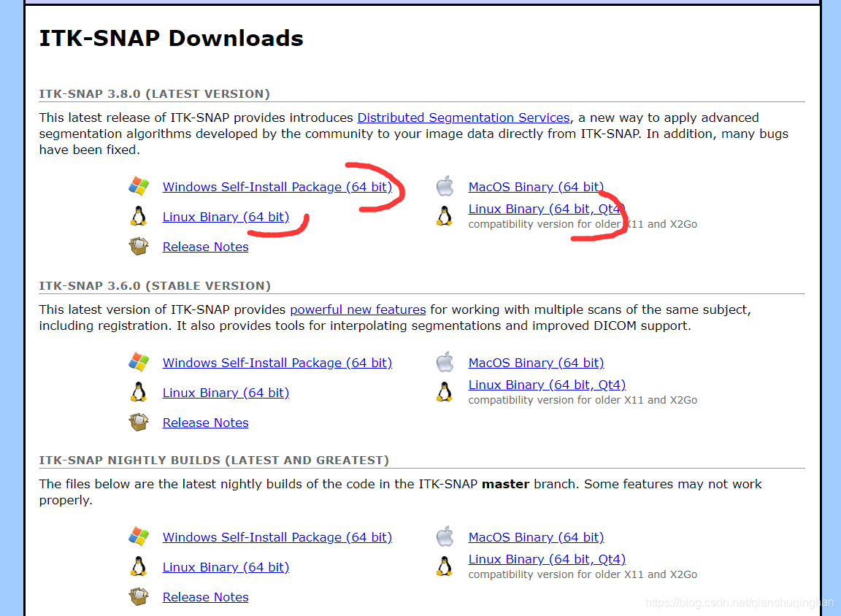
Task: Download the 3.6.0 MacOS Binary (64 bit)
Action: tap(536, 363)
